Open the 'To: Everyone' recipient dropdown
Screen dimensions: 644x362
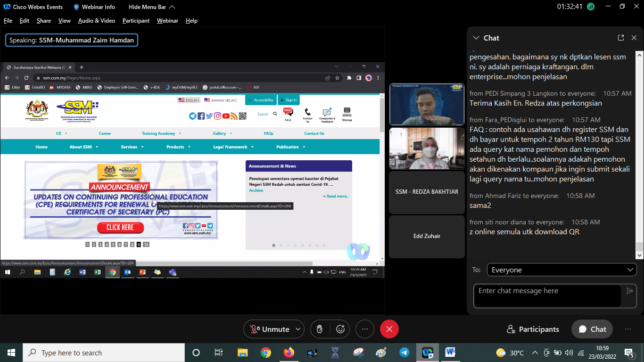click(x=561, y=270)
